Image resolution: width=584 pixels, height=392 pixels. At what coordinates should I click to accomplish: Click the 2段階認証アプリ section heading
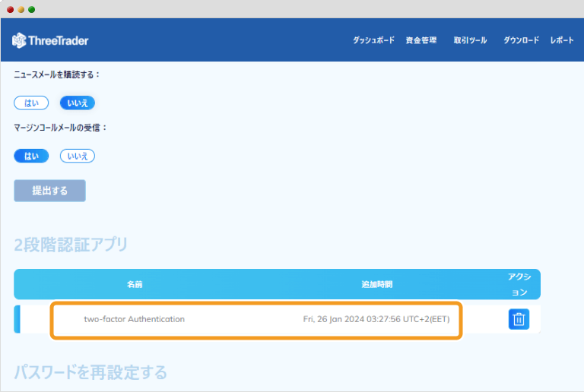click(x=71, y=245)
